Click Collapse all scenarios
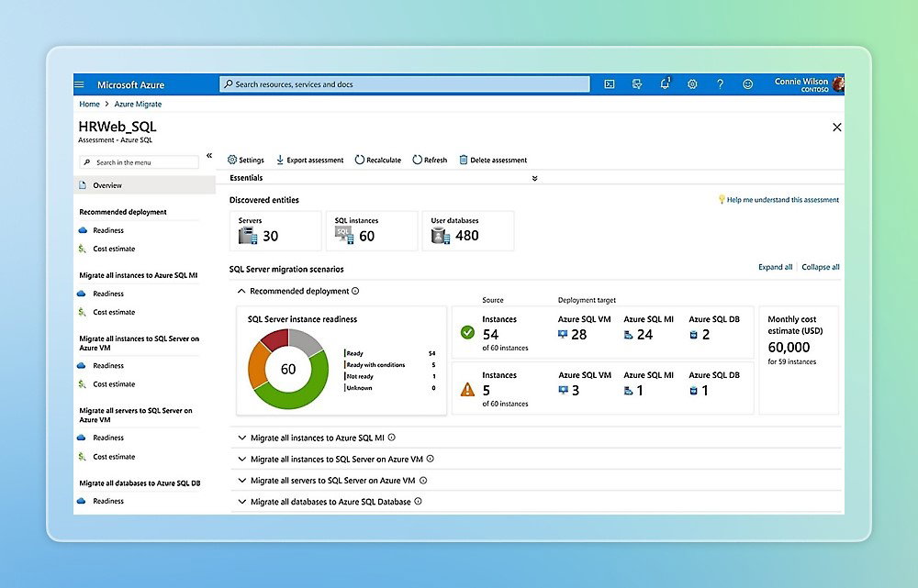This screenshot has height=588, width=918. tap(820, 267)
